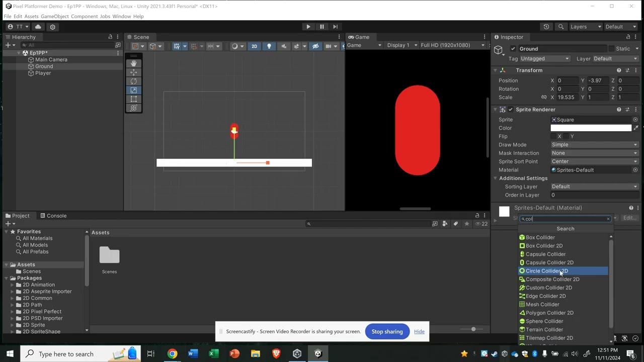Open the Sprite Sort Point dropdown
644x362 pixels.
[x=594, y=161]
